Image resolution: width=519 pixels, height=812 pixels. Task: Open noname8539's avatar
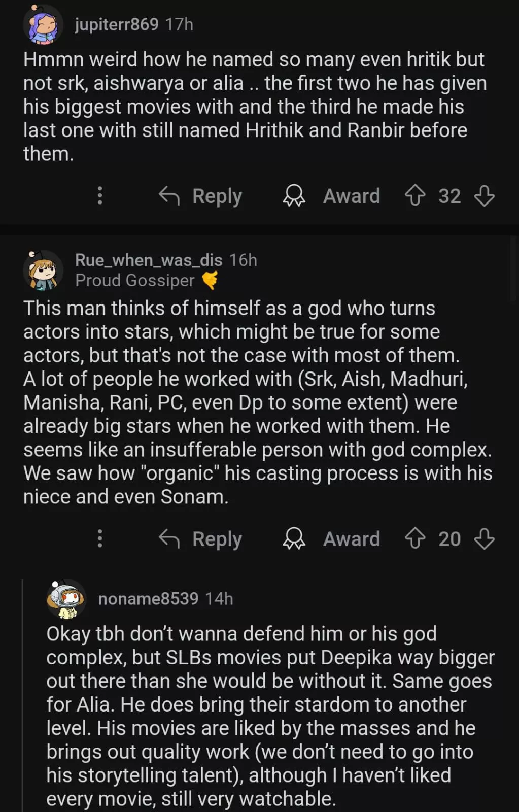coord(66,599)
